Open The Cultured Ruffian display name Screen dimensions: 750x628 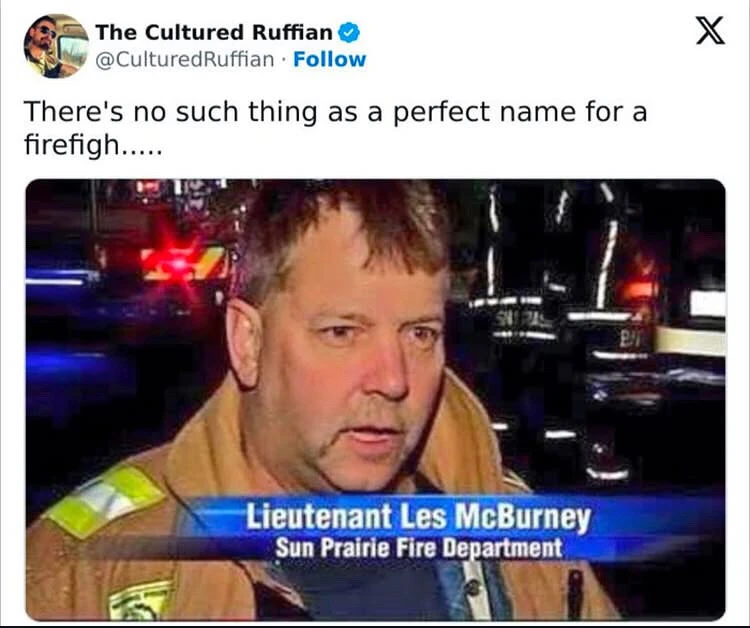tap(214, 33)
